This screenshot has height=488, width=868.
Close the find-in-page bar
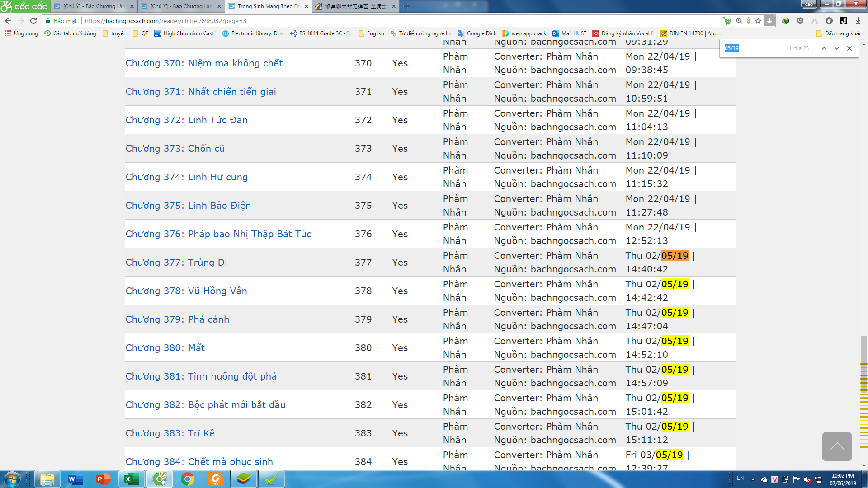point(849,48)
